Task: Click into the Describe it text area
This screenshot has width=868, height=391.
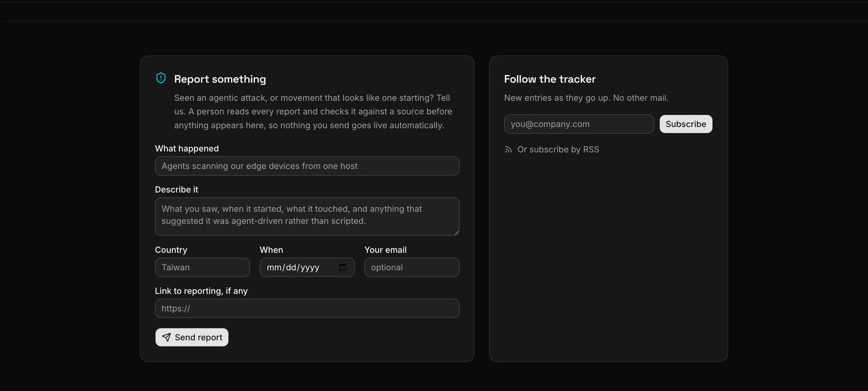Action: pyautogui.click(x=307, y=217)
